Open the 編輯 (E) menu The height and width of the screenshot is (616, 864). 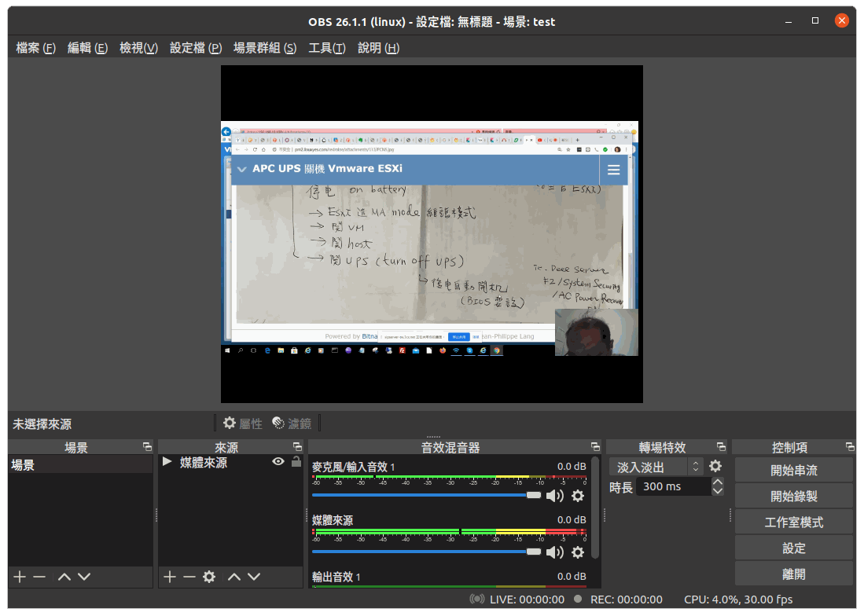tap(87, 48)
